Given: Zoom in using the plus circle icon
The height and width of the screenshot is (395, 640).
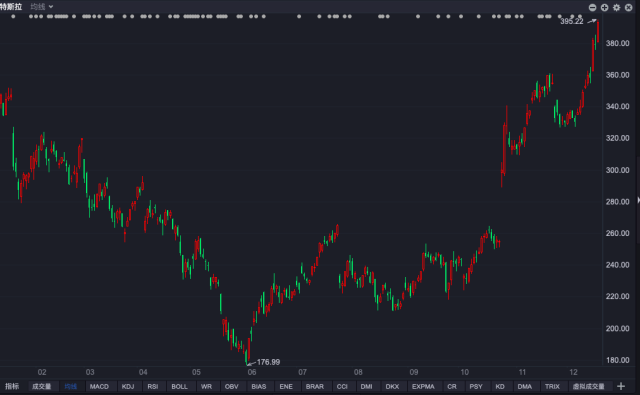Looking at the screenshot, I should 604,7.
